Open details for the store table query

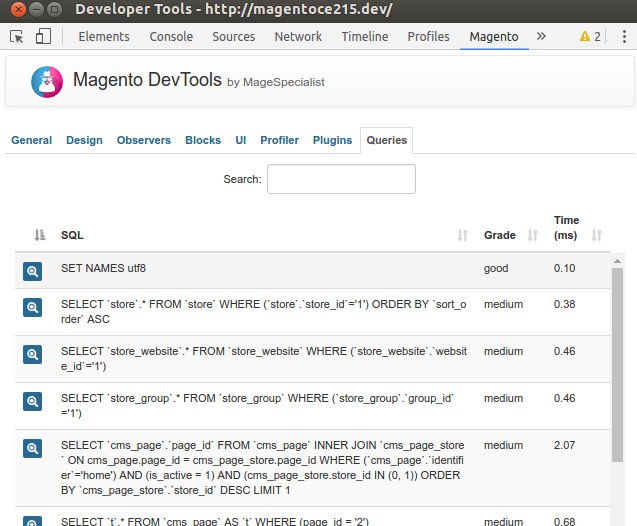(x=32, y=307)
